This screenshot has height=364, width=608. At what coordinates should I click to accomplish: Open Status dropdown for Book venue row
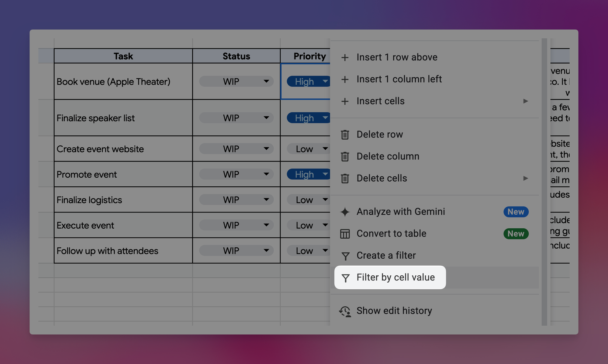(266, 81)
